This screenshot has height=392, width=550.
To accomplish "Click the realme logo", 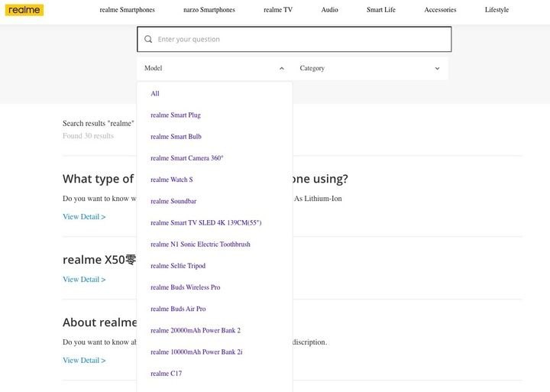I will [x=24, y=10].
